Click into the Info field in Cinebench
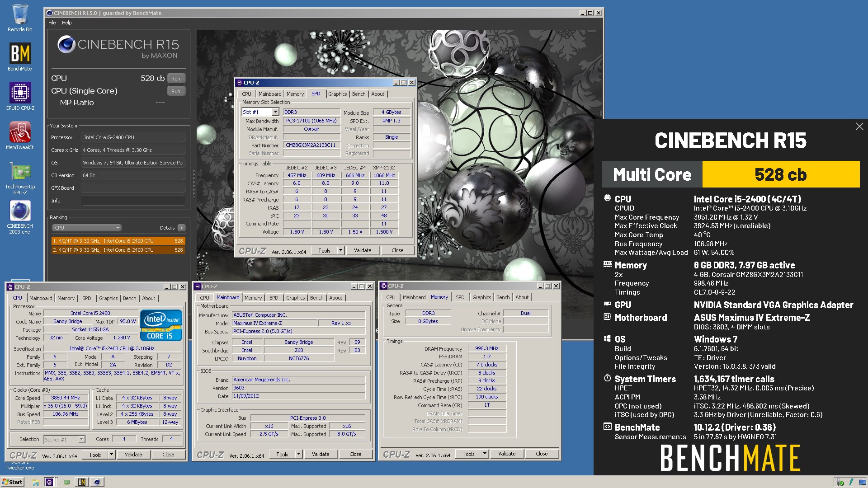This screenshot has height=488, width=868. pyautogui.click(x=133, y=201)
